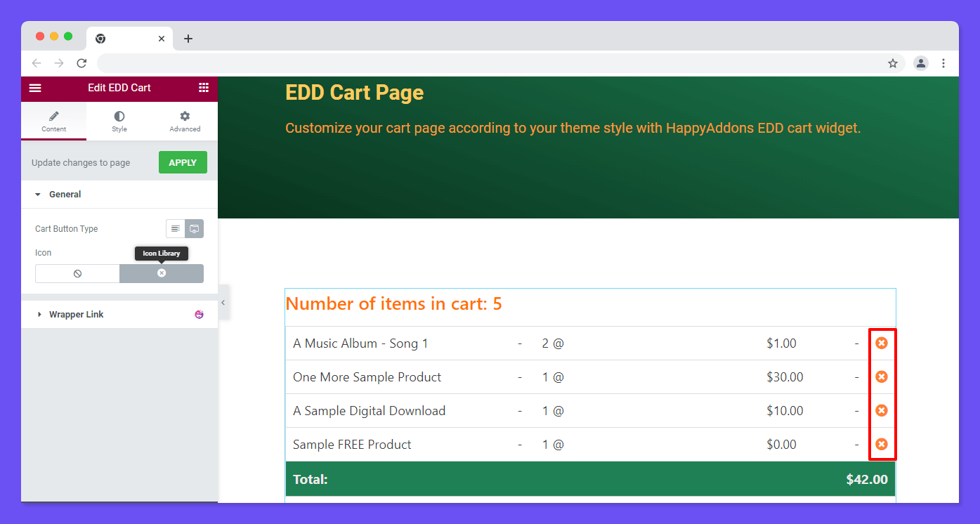Viewport: 980px width, 524px height.
Task: Select the text cart button type
Action: (176, 229)
